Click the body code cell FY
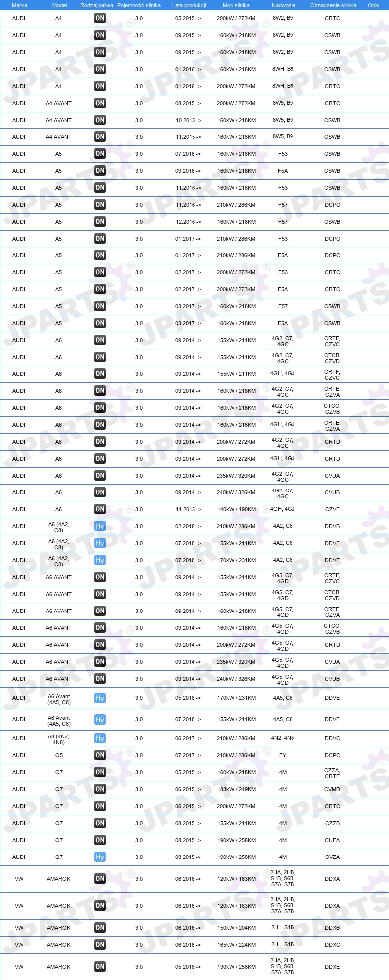The image size is (389, 980). point(283,755)
